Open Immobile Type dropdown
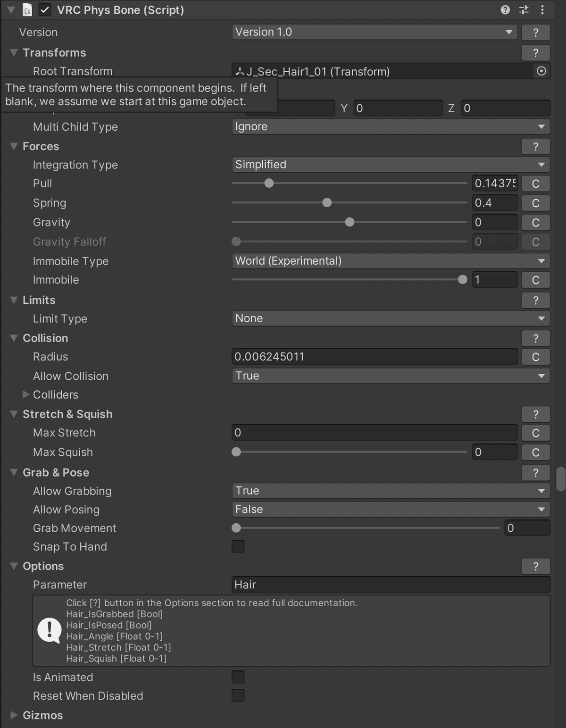The image size is (566, 728). point(391,261)
